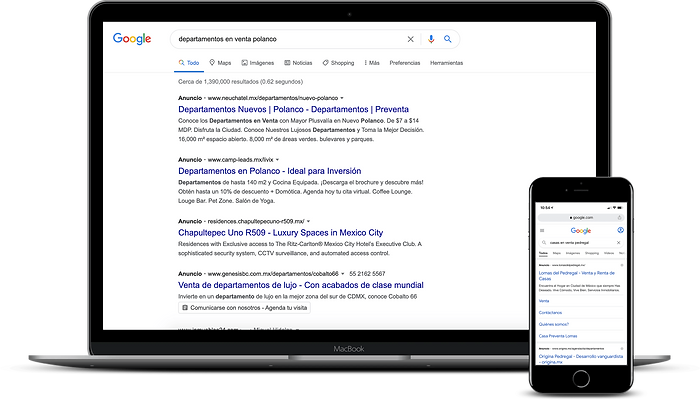Tap the account profile icon on phone
This screenshot has width=700, height=400.
(620, 230)
